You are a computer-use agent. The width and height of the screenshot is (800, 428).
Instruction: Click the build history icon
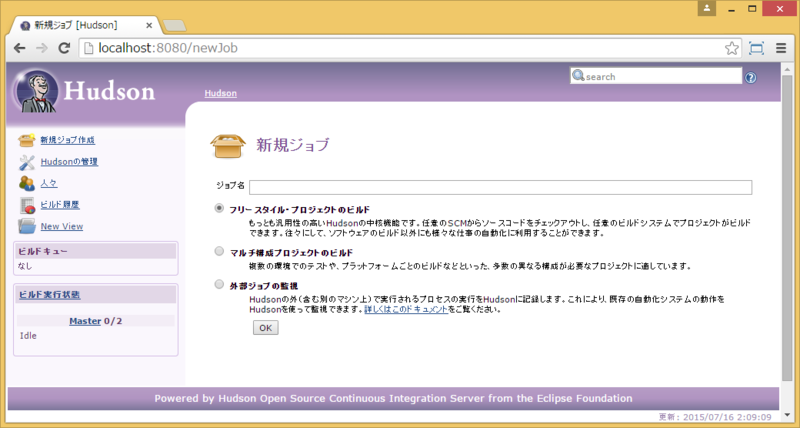27,205
